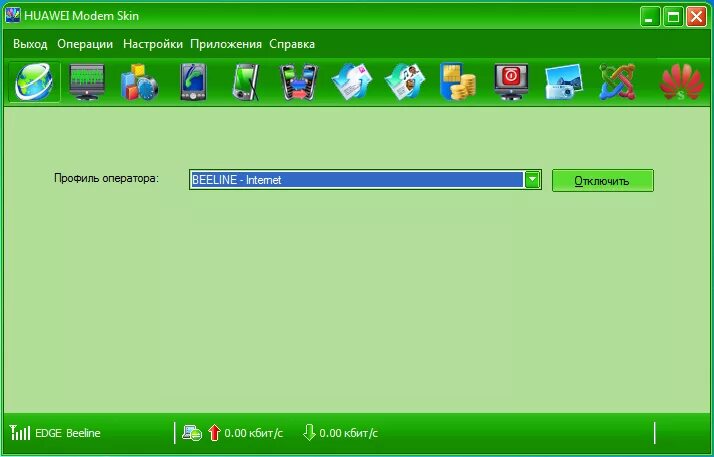Open the Настройки menu
Screen dimensions: 714x457
tap(153, 44)
